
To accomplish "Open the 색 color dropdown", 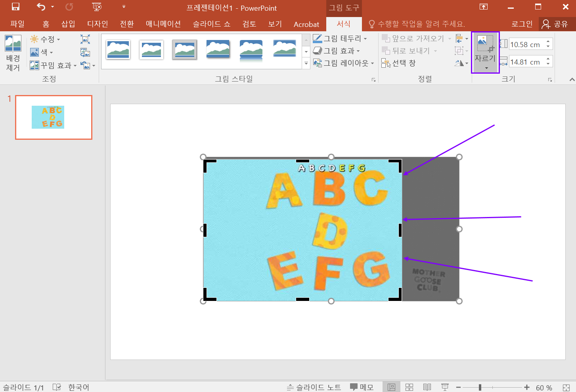I will pyautogui.click(x=42, y=52).
